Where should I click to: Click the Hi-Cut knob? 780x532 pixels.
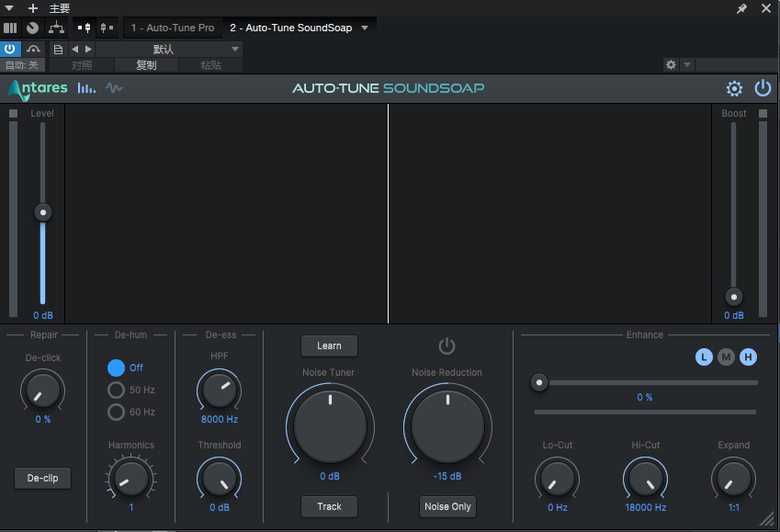pos(646,479)
